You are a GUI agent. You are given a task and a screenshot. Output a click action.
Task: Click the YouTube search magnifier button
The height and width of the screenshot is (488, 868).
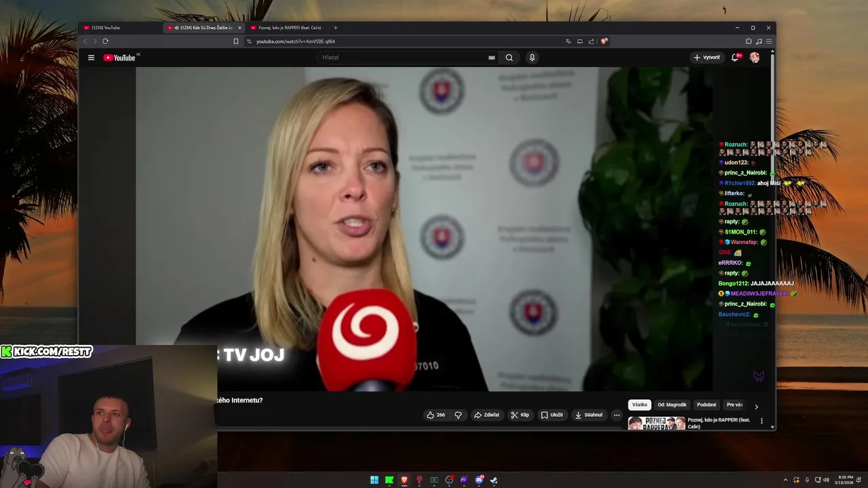click(x=509, y=58)
